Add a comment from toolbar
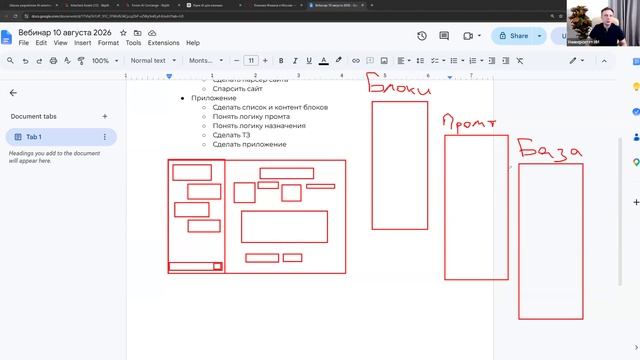This screenshot has height=360, width=640. [370, 61]
